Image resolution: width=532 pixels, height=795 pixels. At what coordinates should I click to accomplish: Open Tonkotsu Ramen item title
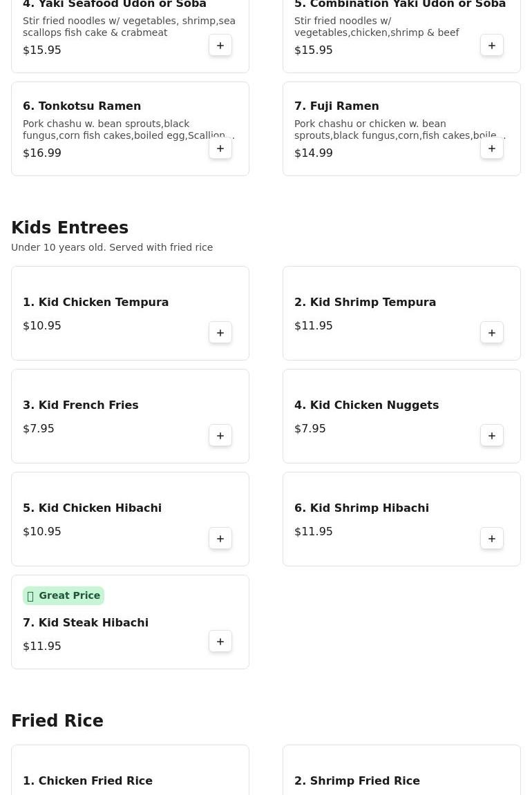(x=82, y=106)
